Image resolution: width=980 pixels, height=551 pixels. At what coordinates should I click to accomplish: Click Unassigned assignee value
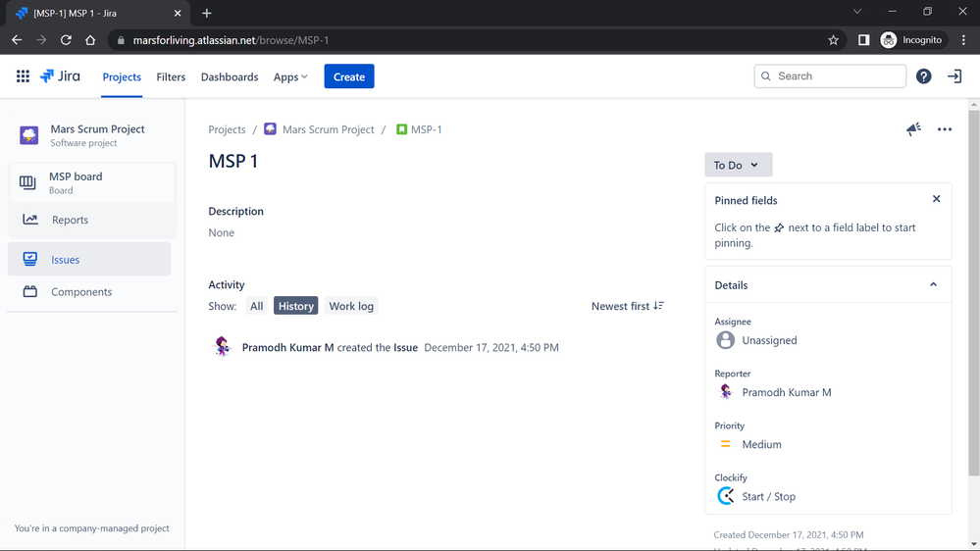click(769, 340)
